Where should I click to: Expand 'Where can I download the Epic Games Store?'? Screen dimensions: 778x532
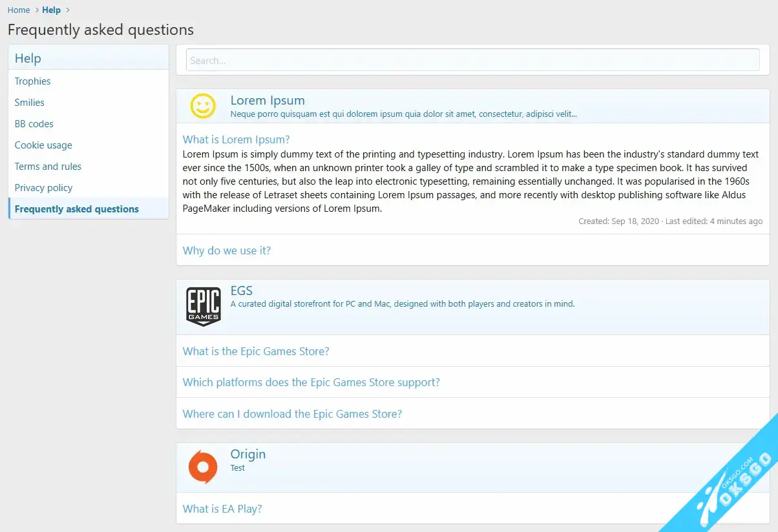292,414
